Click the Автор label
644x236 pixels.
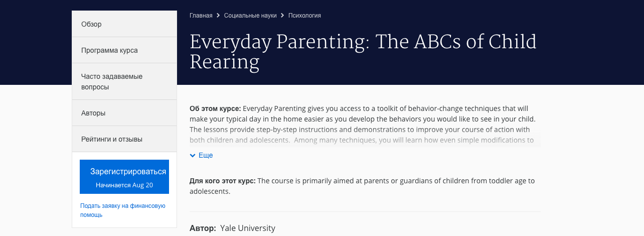point(203,228)
